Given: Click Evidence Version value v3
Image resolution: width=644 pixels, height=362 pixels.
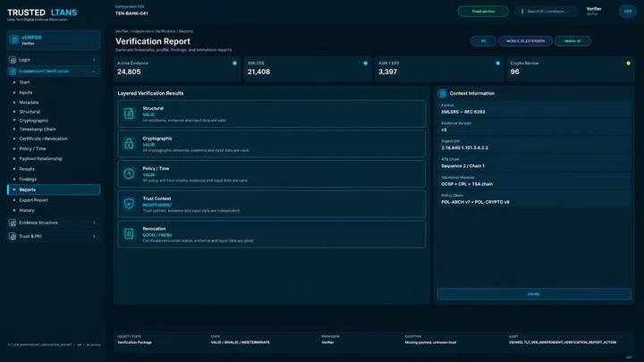Looking at the screenshot, I should point(444,130).
